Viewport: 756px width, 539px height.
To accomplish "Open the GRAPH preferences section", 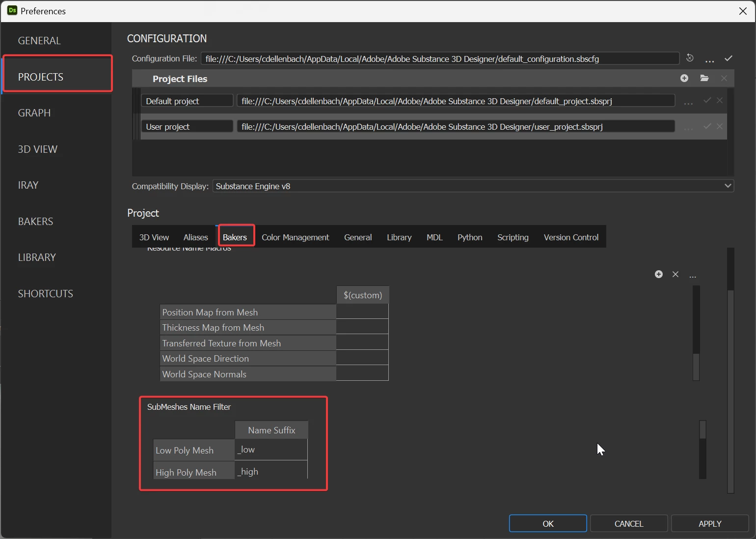I will point(34,113).
